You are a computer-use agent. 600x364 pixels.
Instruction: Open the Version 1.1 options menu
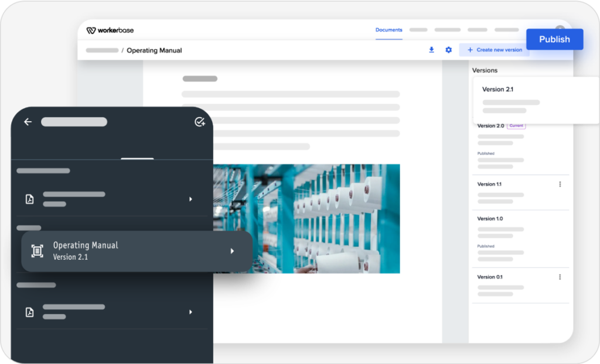pos(560,184)
